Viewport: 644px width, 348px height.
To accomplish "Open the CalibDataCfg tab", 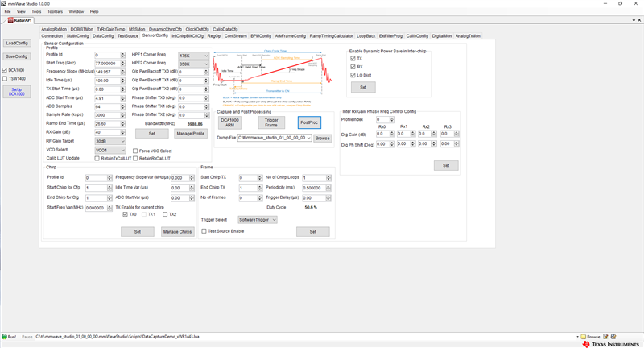I will point(225,30).
